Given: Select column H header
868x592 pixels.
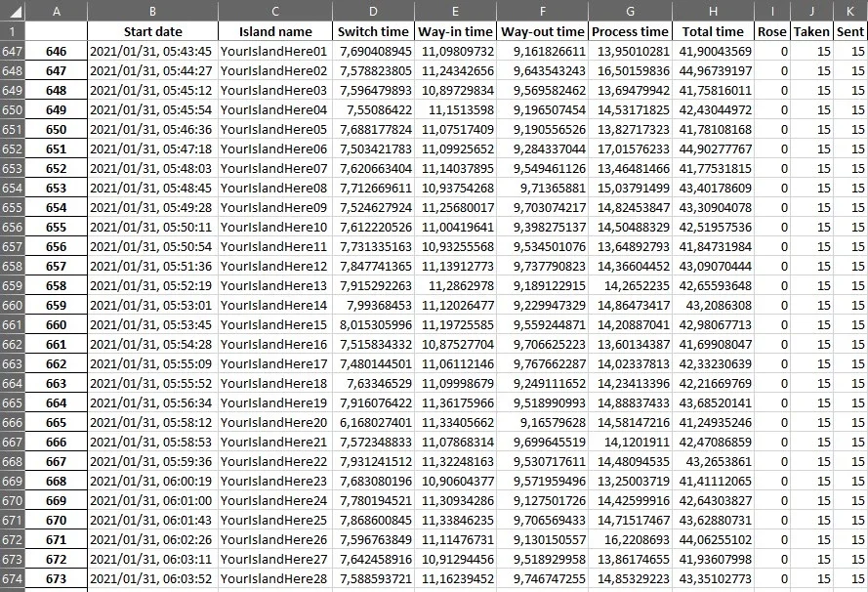Looking at the screenshot, I should tap(713, 11).
